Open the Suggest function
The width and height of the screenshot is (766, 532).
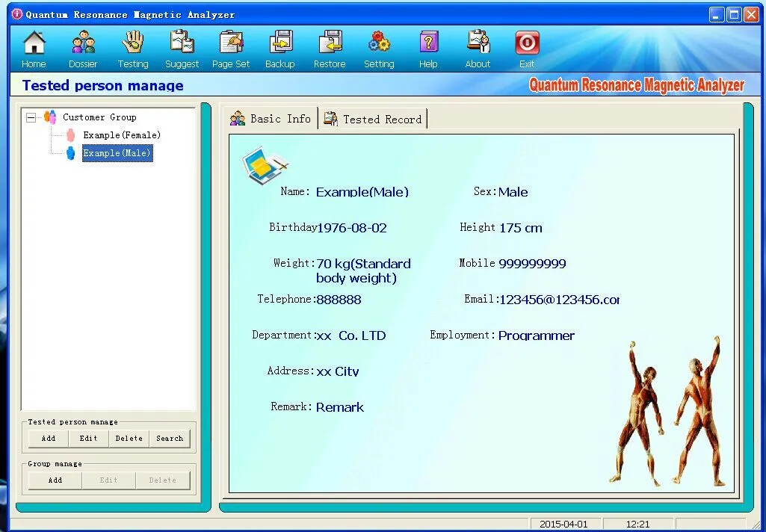(x=182, y=47)
